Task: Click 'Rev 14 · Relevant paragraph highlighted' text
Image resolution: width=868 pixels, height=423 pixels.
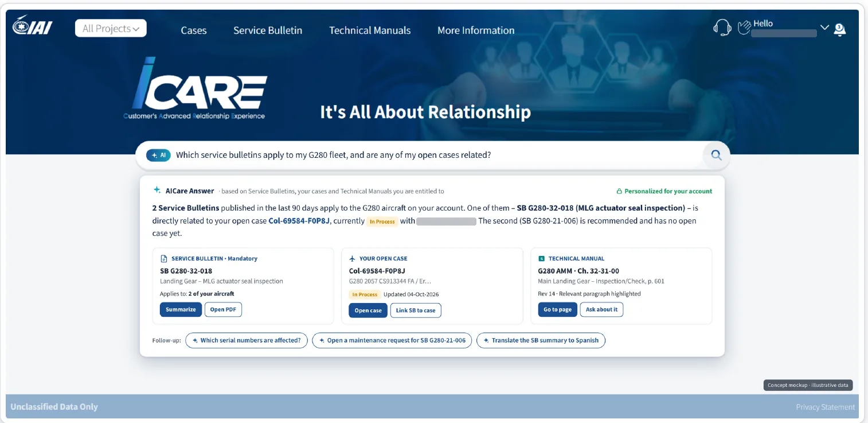Action: tap(589, 294)
